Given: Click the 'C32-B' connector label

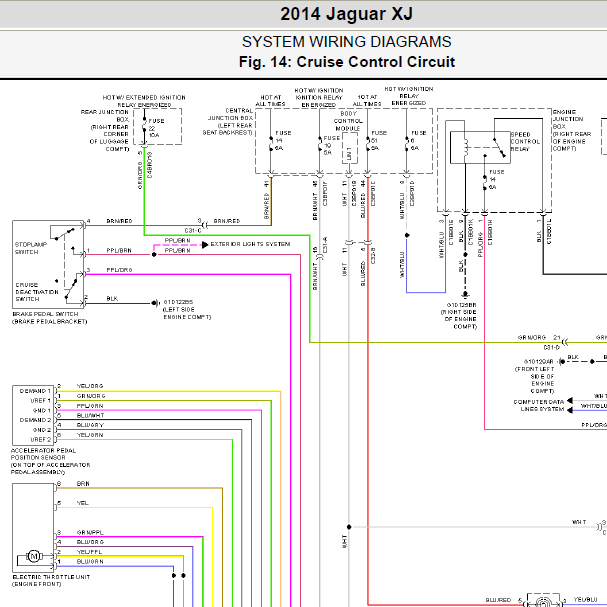Looking at the screenshot, I should click(x=373, y=255).
